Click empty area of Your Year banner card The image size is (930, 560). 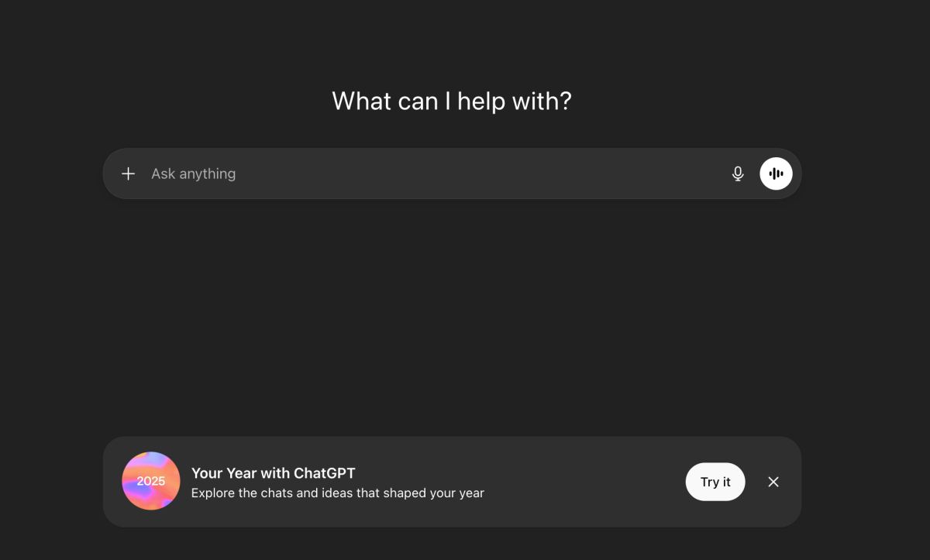[581, 482]
